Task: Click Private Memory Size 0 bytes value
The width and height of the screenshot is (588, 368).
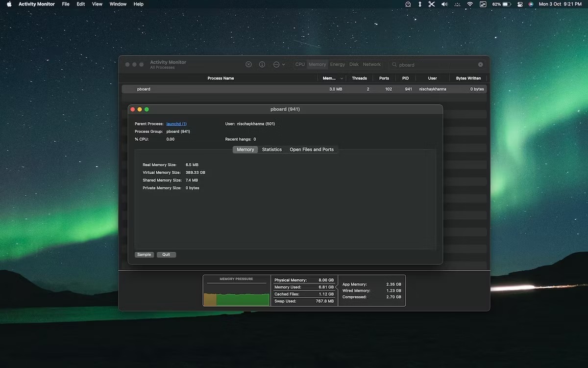Action: (193, 188)
